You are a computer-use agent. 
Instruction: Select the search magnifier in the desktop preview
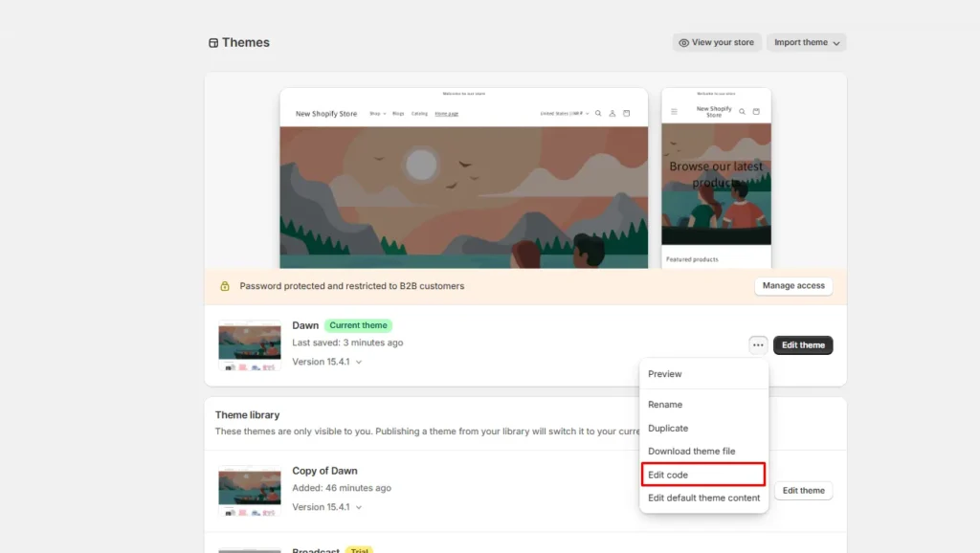tap(598, 113)
